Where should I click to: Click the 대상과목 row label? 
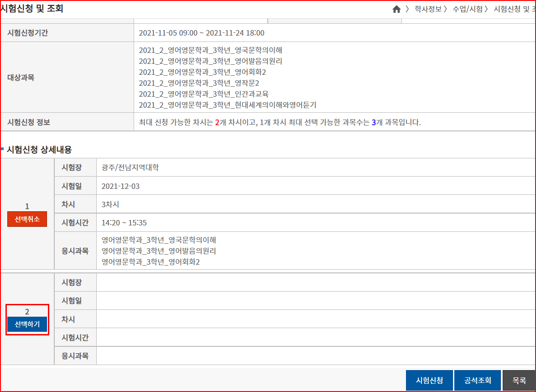click(x=21, y=78)
